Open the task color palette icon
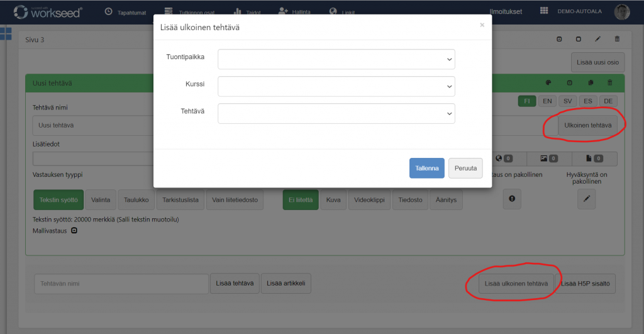Viewport: 644px width, 334px height. [548, 83]
